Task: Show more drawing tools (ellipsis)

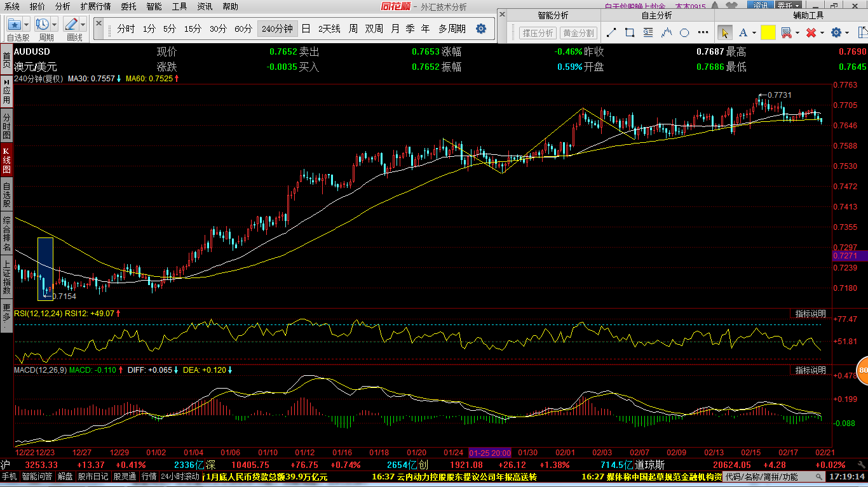Action: pos(703,33)
